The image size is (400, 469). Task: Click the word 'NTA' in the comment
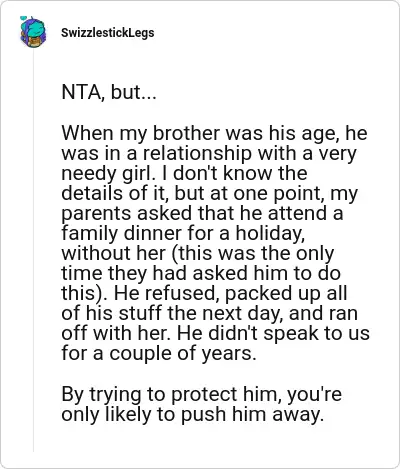pos(82,92)
